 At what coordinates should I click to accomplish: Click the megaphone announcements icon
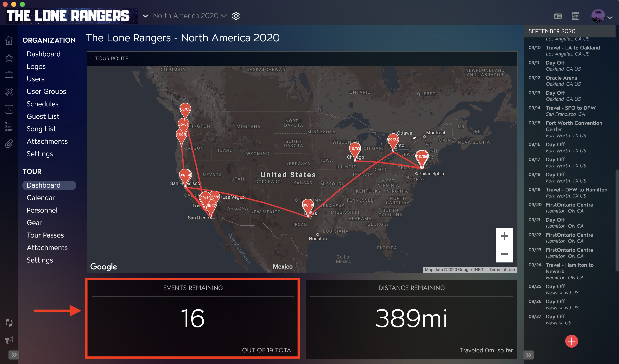click(x=9, y=340)
